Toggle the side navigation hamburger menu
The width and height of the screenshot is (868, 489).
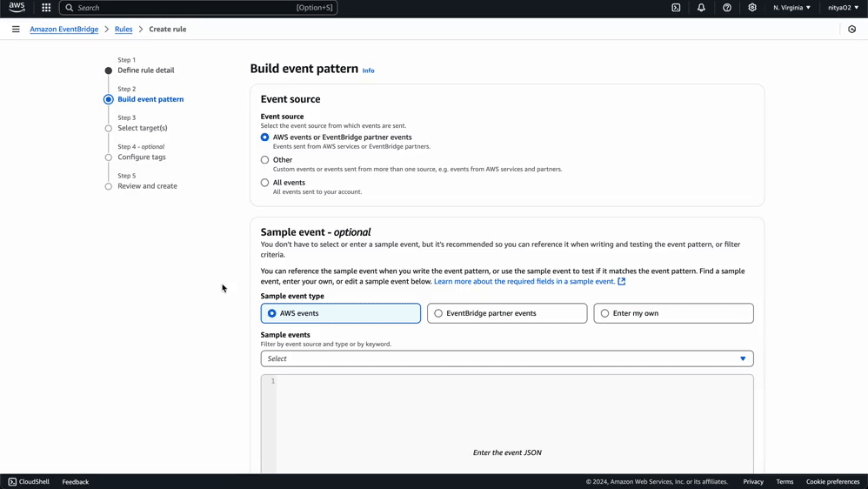click(16, 30)
